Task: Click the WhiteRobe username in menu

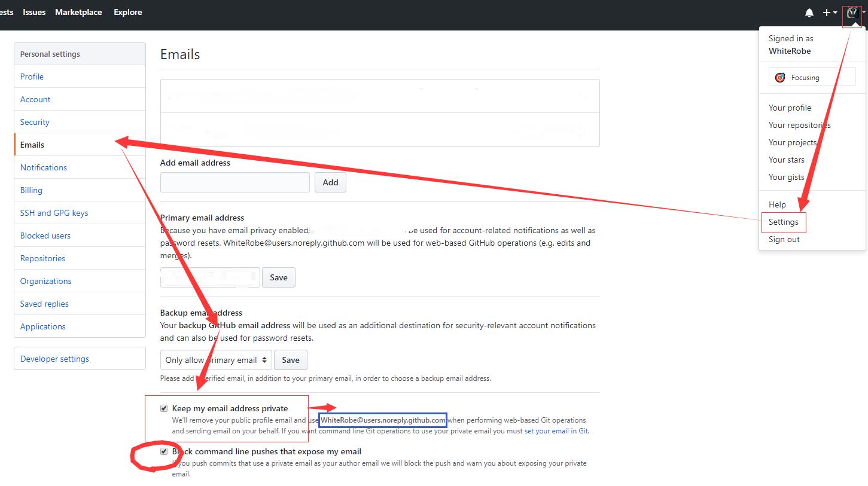Action: [790, 51]
